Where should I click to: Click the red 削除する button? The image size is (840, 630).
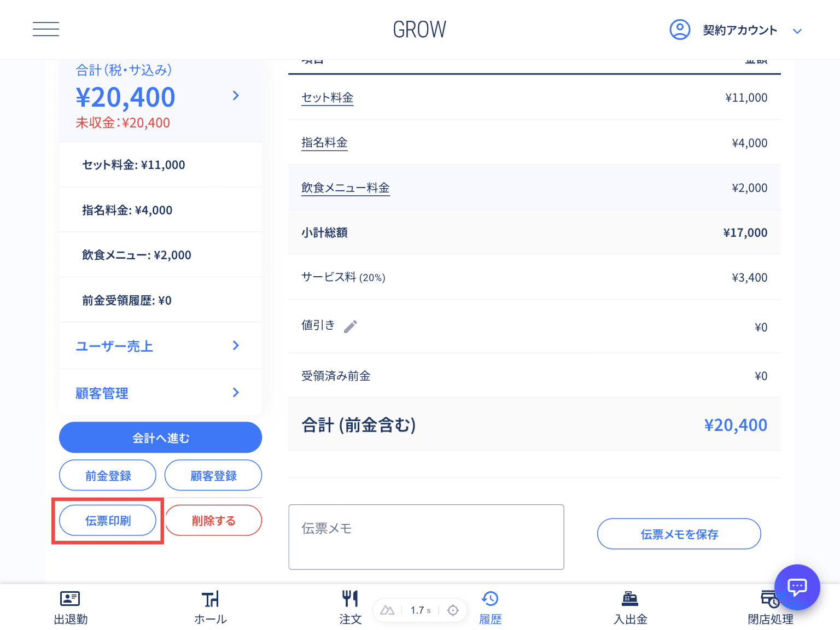pos(213,521)
